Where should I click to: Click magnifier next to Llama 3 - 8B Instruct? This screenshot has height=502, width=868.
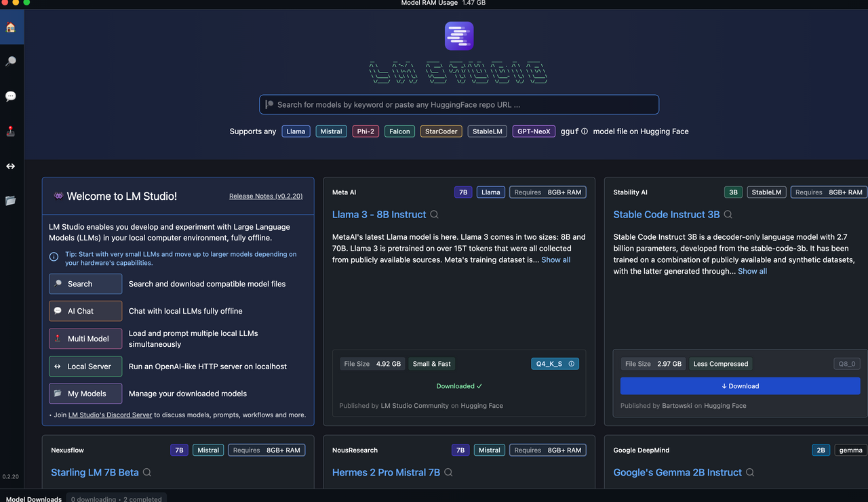point(435,215)
